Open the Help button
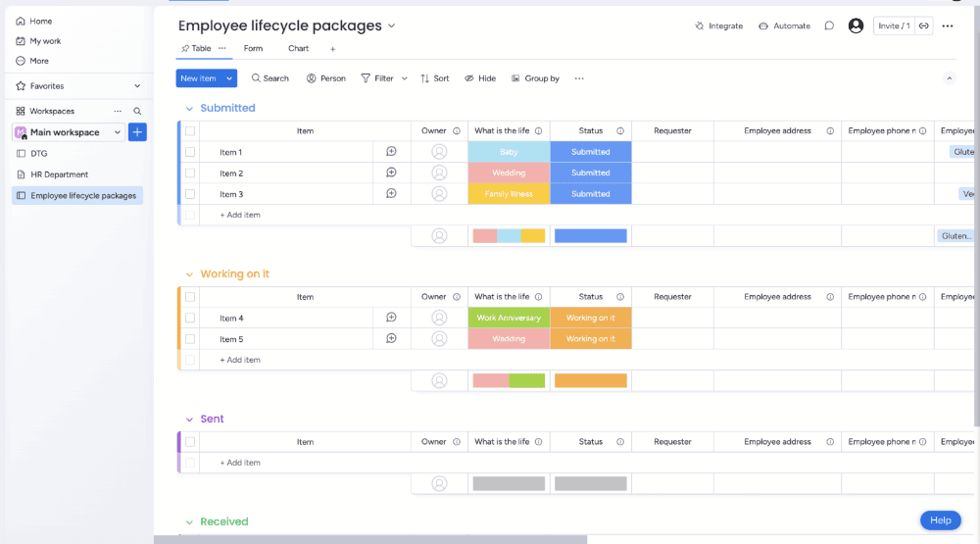980x544 pixels. click(941, 520)
